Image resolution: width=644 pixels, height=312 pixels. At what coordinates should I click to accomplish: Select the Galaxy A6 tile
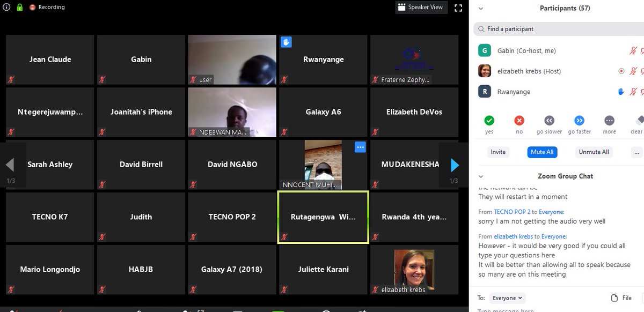(x=323, y=112)
